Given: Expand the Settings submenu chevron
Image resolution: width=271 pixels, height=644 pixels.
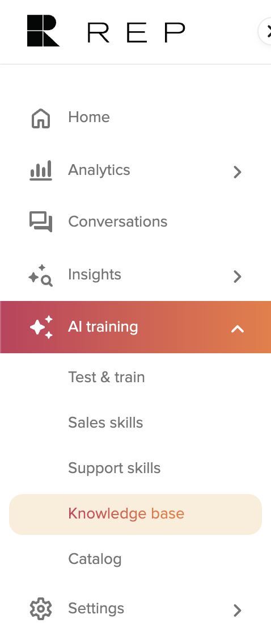Looking at the screenshot, I should [237, 610].
